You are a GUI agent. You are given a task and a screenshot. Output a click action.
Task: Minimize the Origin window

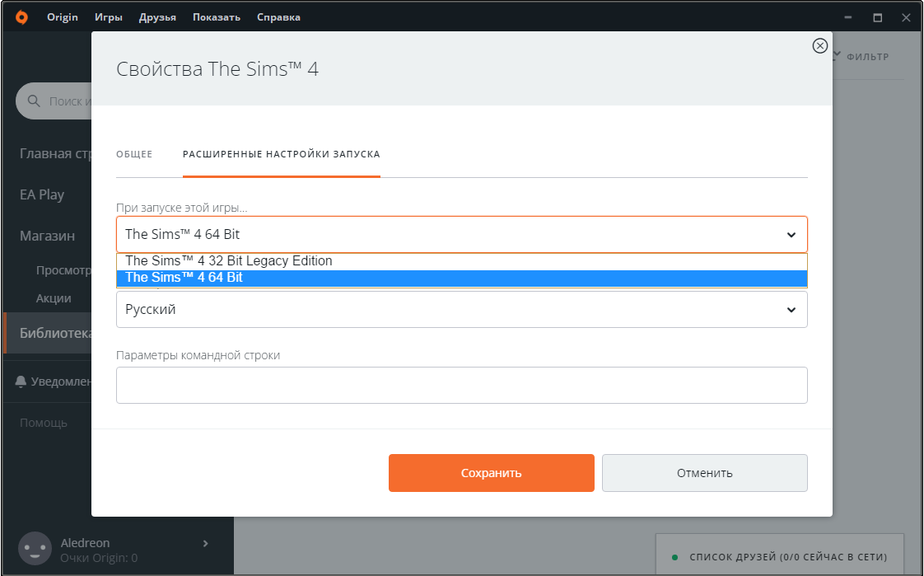[x=848, y=17]
